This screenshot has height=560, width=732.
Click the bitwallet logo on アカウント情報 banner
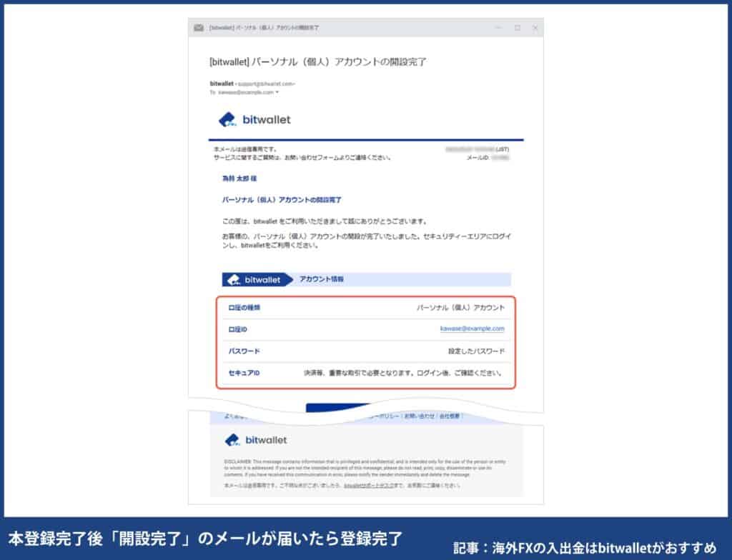254,279
